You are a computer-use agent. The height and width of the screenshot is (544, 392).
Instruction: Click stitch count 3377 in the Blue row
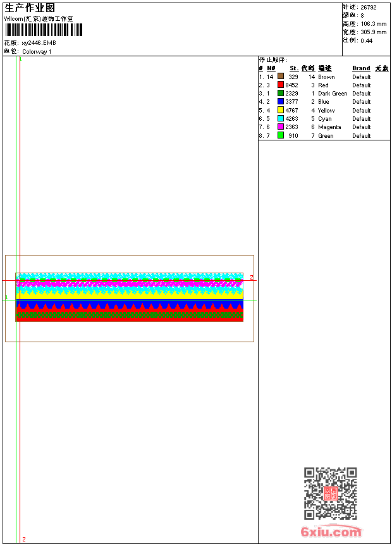tap(291, 102)
